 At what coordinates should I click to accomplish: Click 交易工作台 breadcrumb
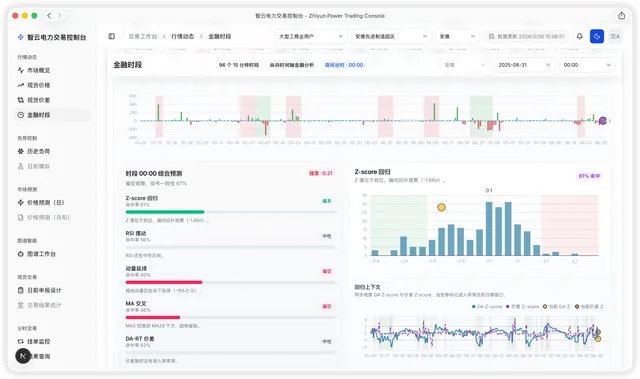(142, 36)
